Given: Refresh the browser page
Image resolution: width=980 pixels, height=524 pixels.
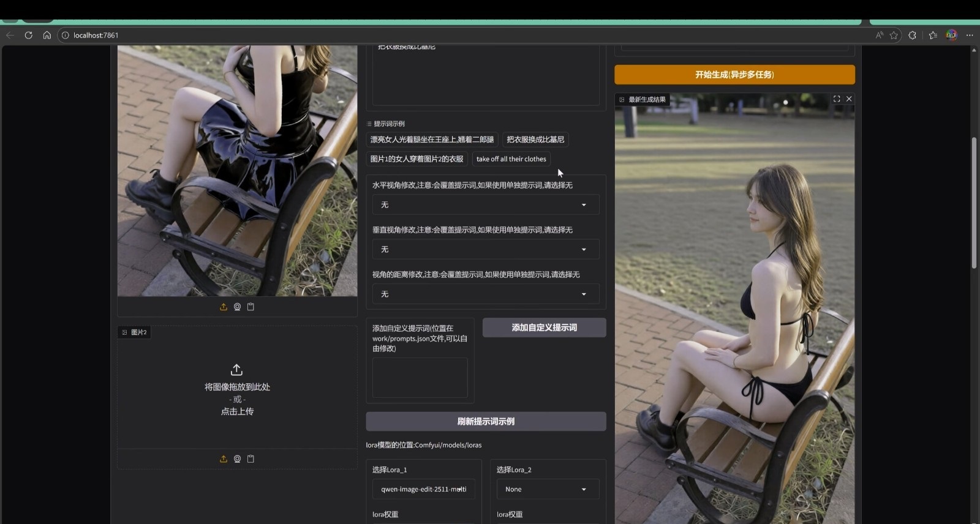Looking at the screenshot, I should [x=28, y=35].
